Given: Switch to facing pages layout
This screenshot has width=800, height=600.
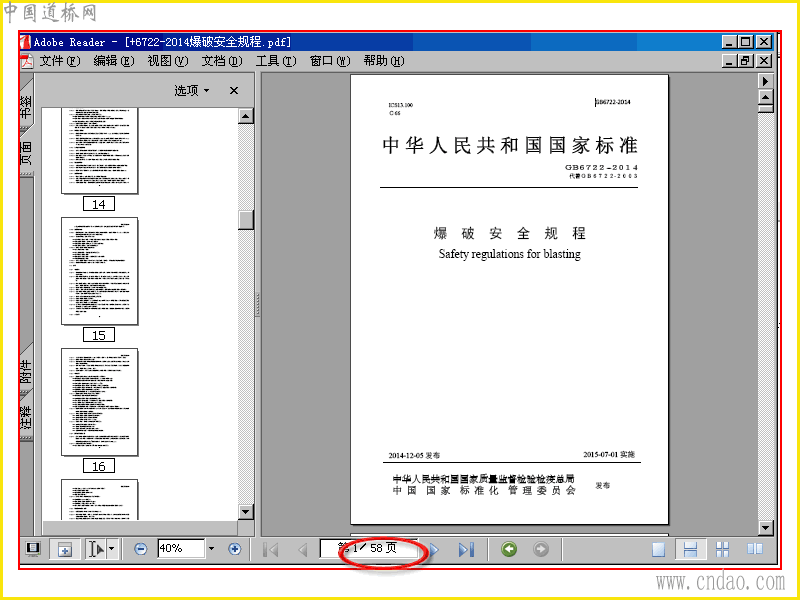Looking at the screenshot, I should (755, 549).
